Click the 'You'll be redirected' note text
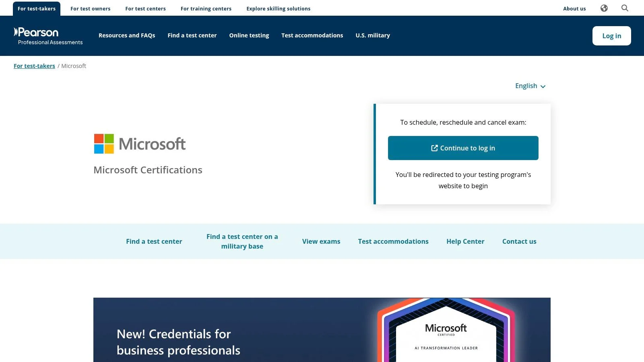The image size is (644, 362). 463,180
